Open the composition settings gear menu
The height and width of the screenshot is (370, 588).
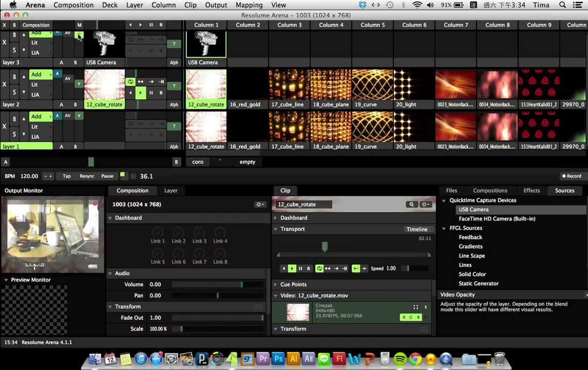[x=260, y=205]
